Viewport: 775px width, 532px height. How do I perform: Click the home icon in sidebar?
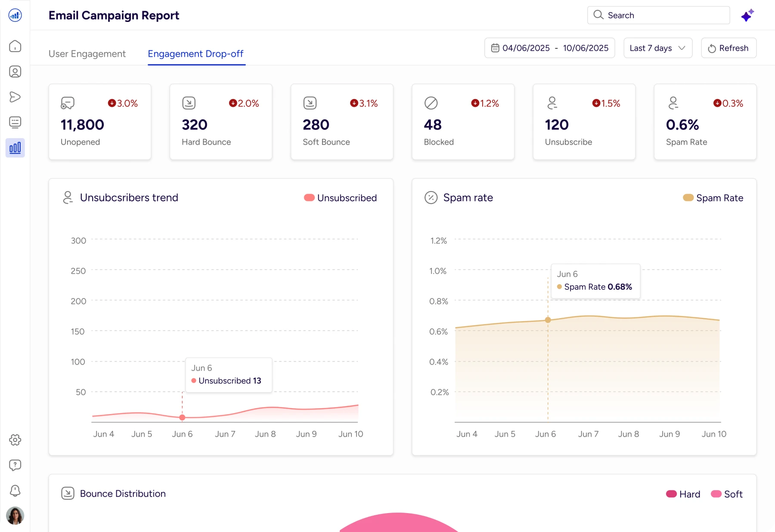click(15, 46)
